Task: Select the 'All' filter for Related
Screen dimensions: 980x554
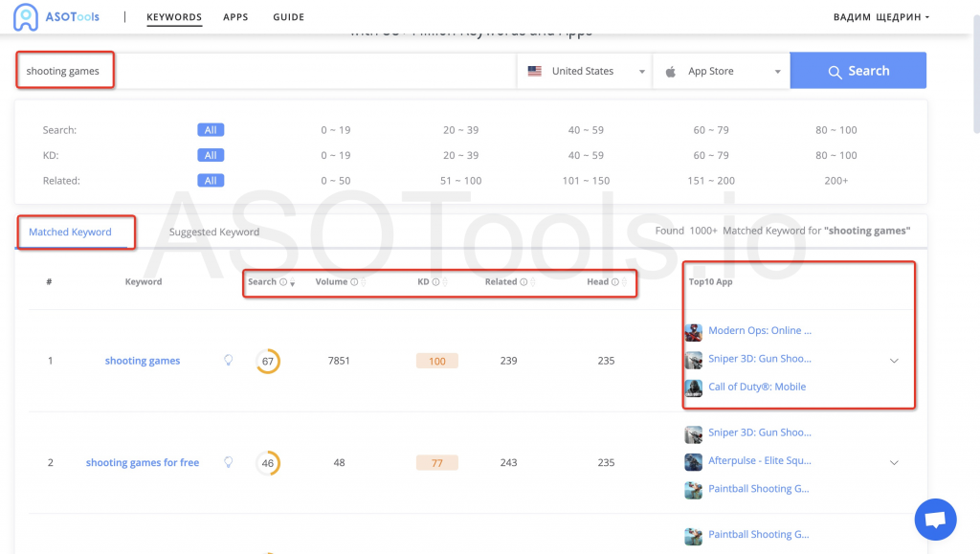Action: [x=211, y=180]
